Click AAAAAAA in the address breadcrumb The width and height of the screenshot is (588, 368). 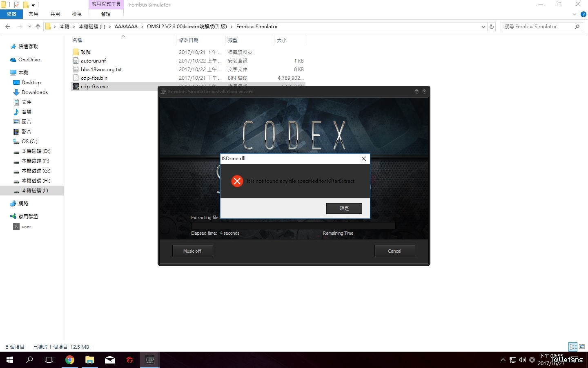pos(126,27)
